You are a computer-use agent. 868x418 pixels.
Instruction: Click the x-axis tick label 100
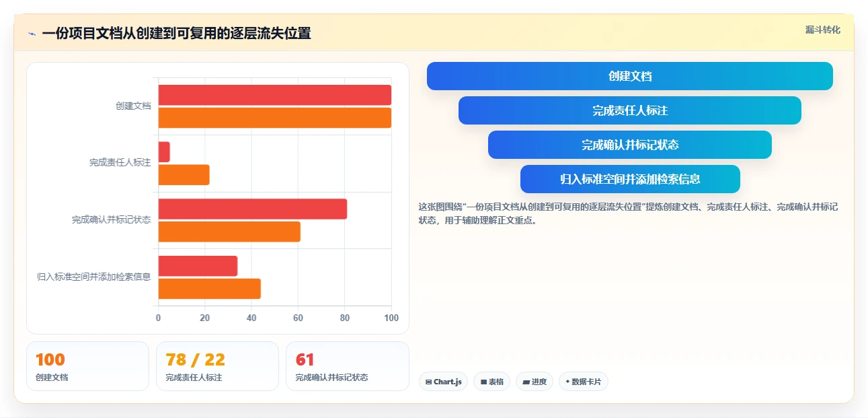(x=391, y=318)
